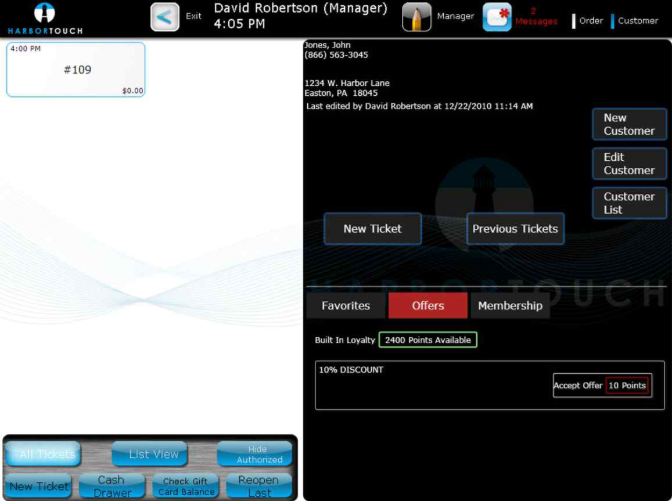Screen dimensions: 672x501
Task: View Previous Tickets for the customer
Action: [515, 229]
